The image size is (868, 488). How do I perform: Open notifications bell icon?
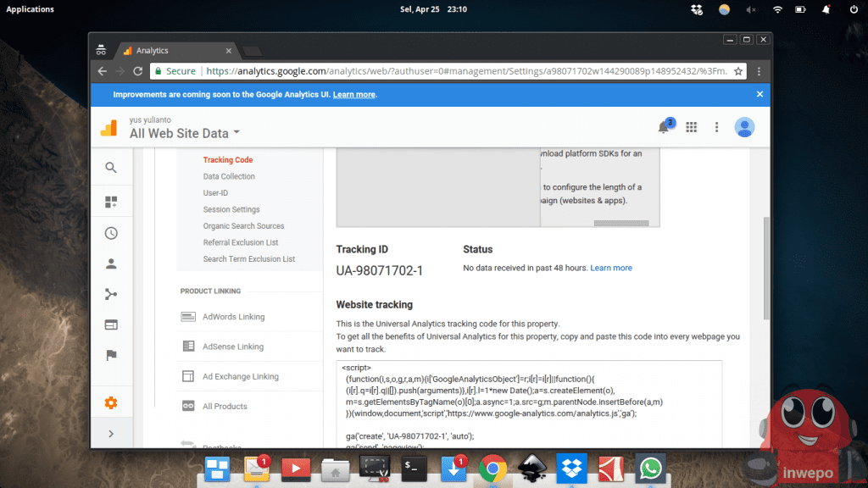(x=663, y=128)
